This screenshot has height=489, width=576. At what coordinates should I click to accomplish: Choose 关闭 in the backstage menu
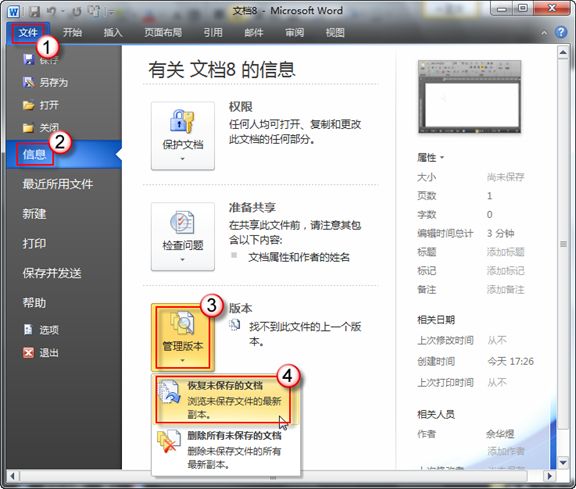pyautogui.click(x=49, y=128)
